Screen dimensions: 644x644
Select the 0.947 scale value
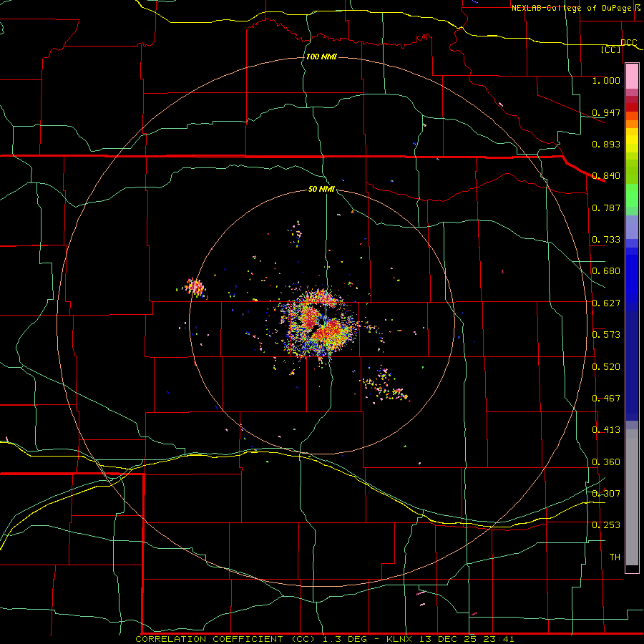[x=606, y=112]
